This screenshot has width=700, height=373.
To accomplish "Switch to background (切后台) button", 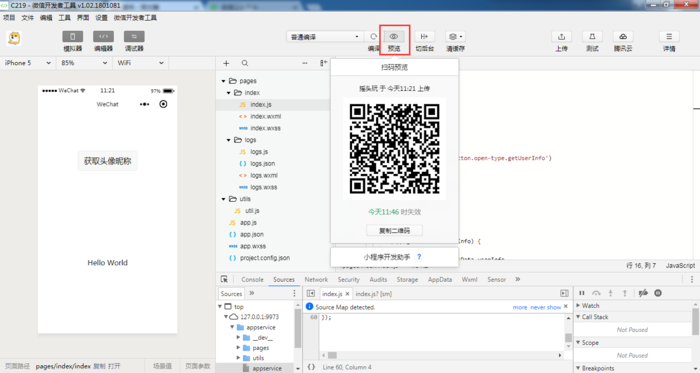I will coord(424,37).
